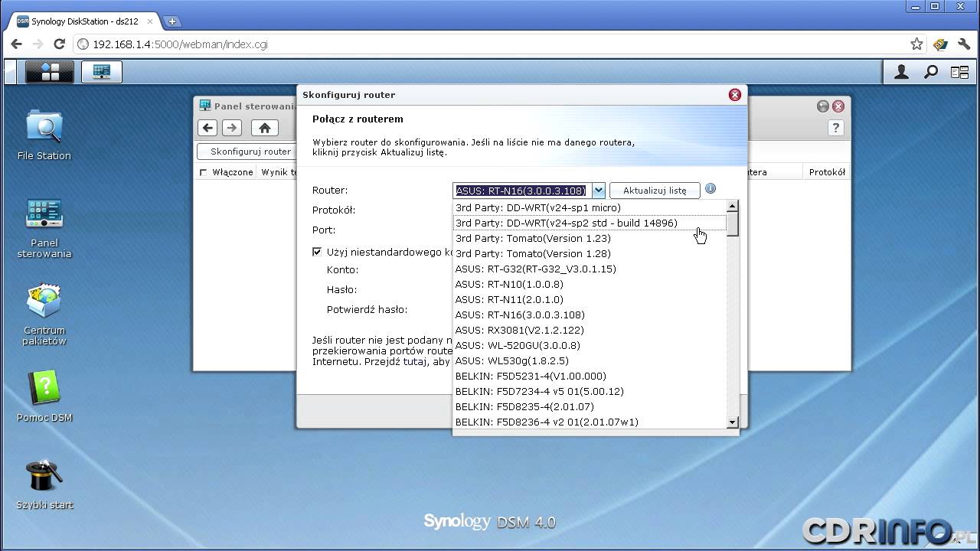Select the Synology DiskStation browser tab
Viewport: 980px width, 551px height.
[85, 21]
